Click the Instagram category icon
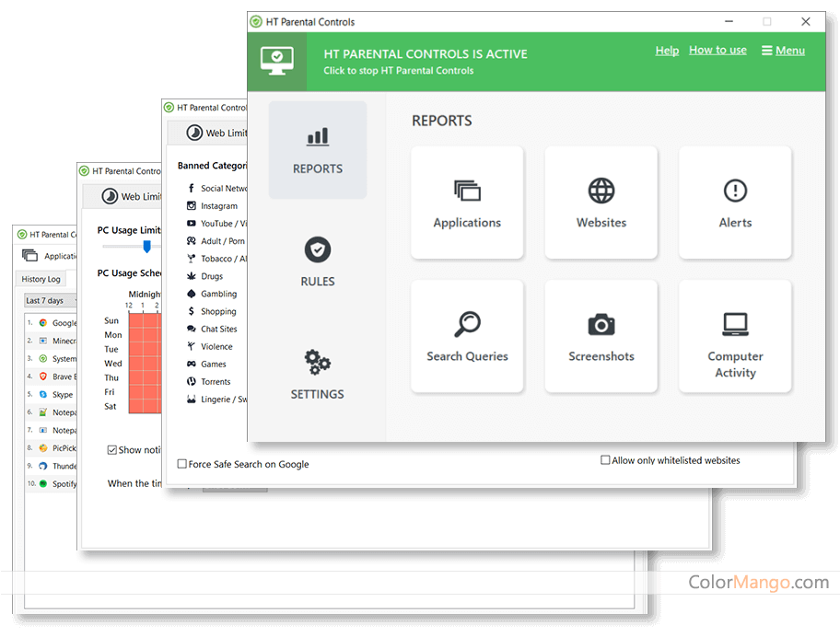 192,205
